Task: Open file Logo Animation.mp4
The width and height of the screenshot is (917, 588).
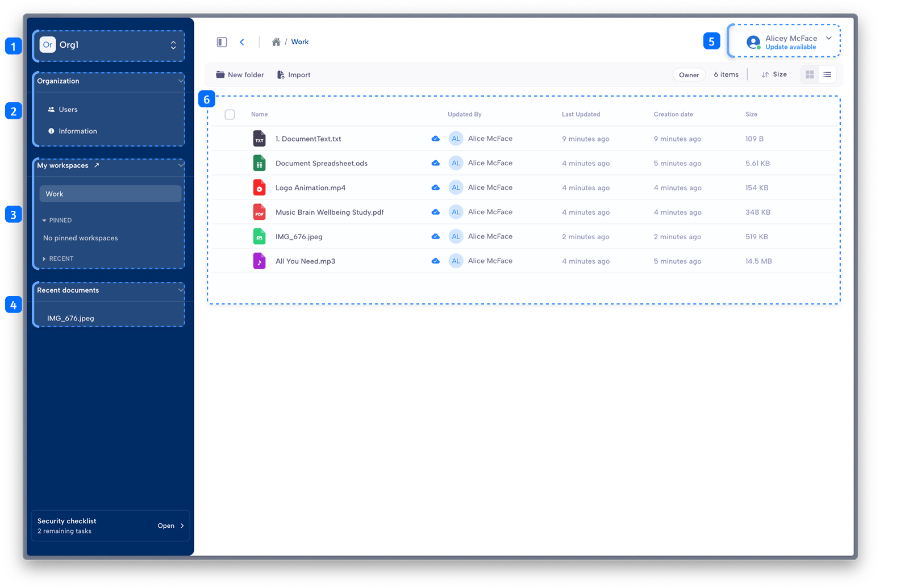Action: (310, 187)
